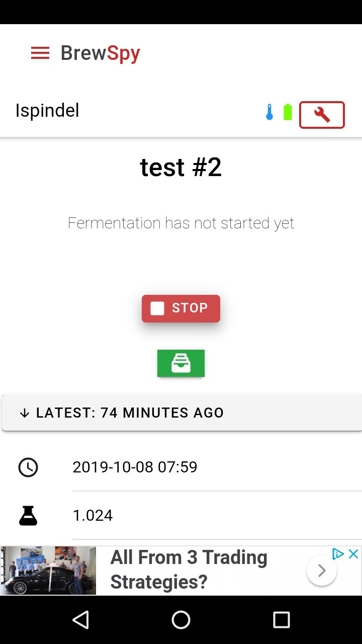Open the AdChoices info triangle icon
This screenshot has height=644, width=362.
[x=338, y=554]
